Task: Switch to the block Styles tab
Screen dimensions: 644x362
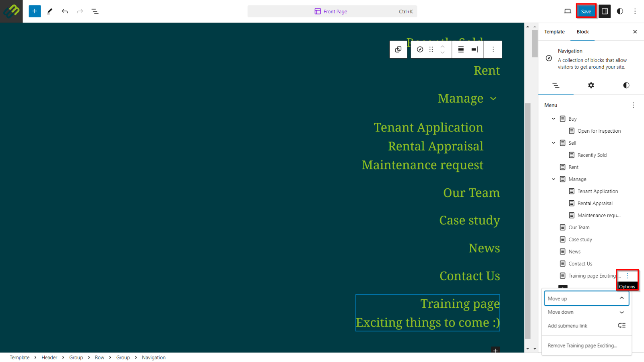Action: [626, 85]
